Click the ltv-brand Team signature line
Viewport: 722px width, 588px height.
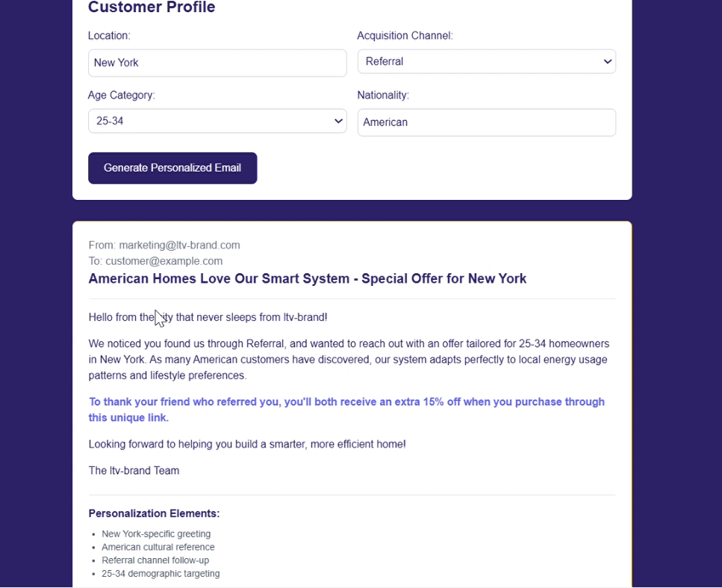134,471
